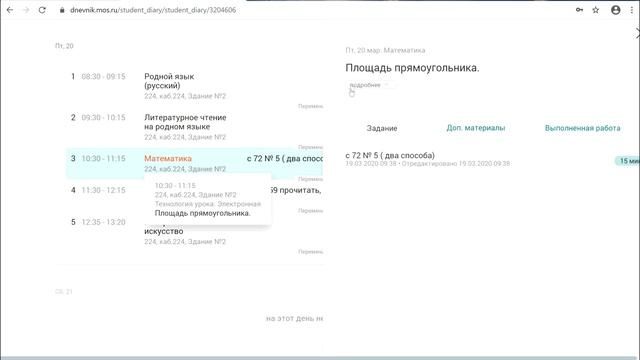Click the lesson 5 time 12:35 - 13:20

click(103, 222)
